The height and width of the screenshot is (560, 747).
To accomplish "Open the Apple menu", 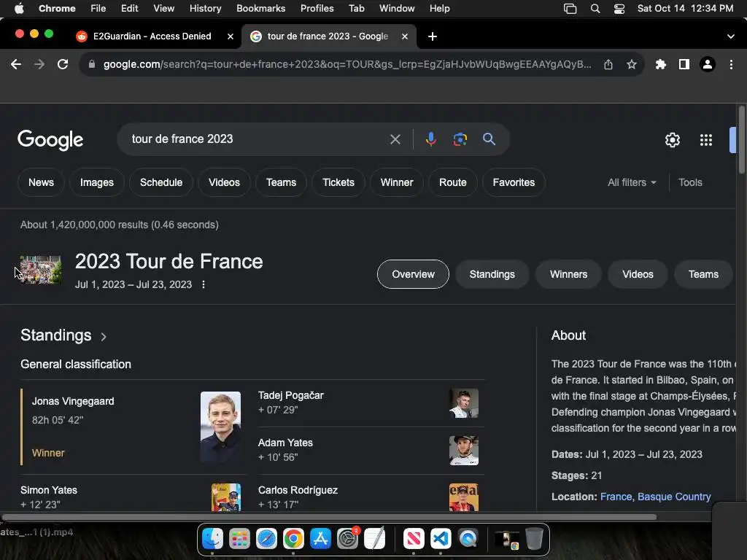I will (19, 9).
